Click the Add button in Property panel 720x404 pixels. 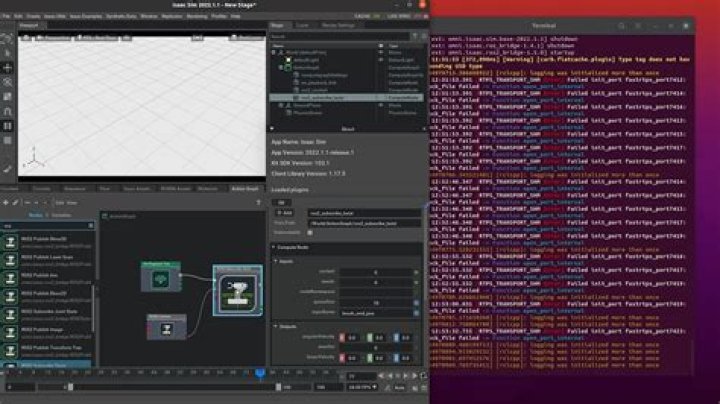[x=284, y=212]
